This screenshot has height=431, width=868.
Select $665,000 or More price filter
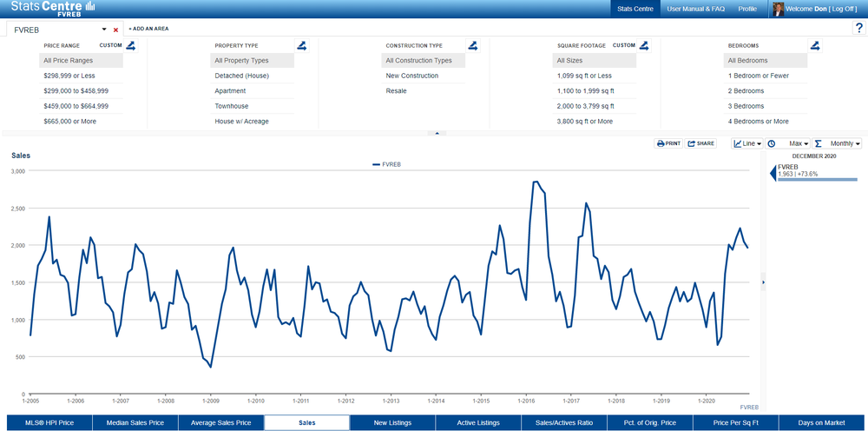click(x=82, y=122)
